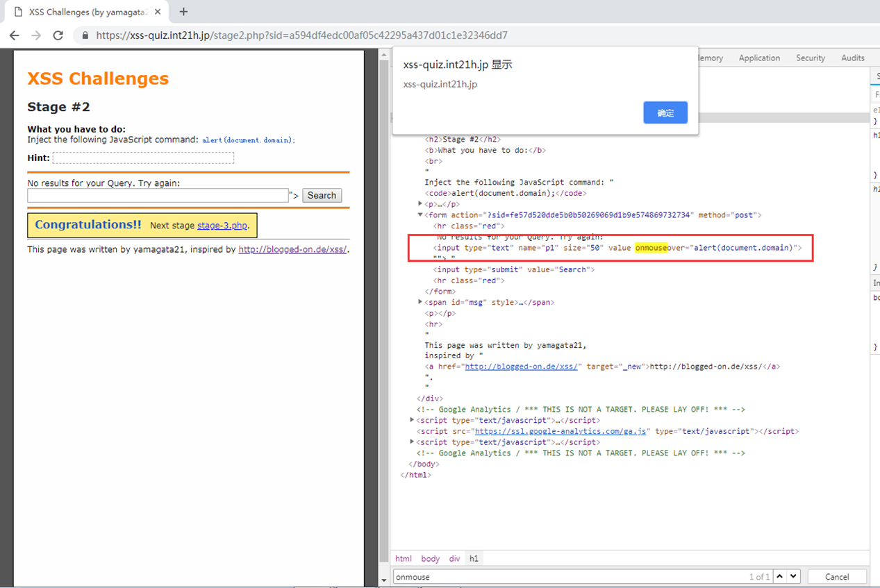Viewport: 880px width, 588px height.
Task: Switch to the Audits tab in DevTools
Action: click(x=853, y=58)
